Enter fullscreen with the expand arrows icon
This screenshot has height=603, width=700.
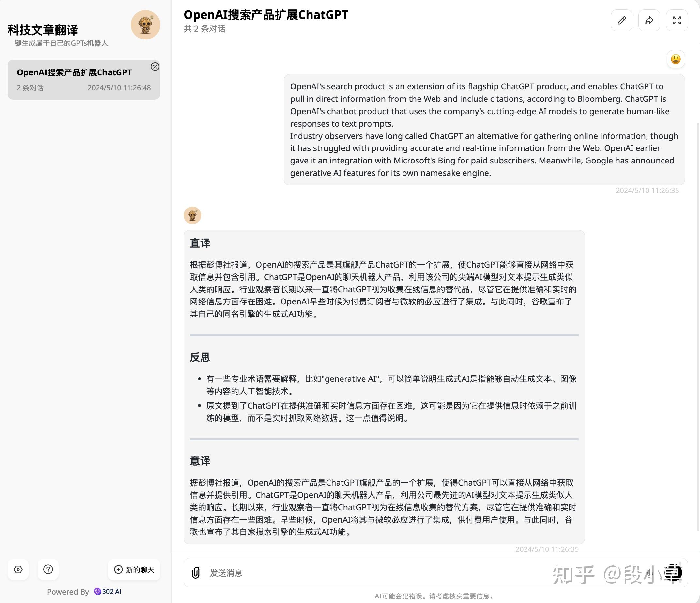pos(677,20)
